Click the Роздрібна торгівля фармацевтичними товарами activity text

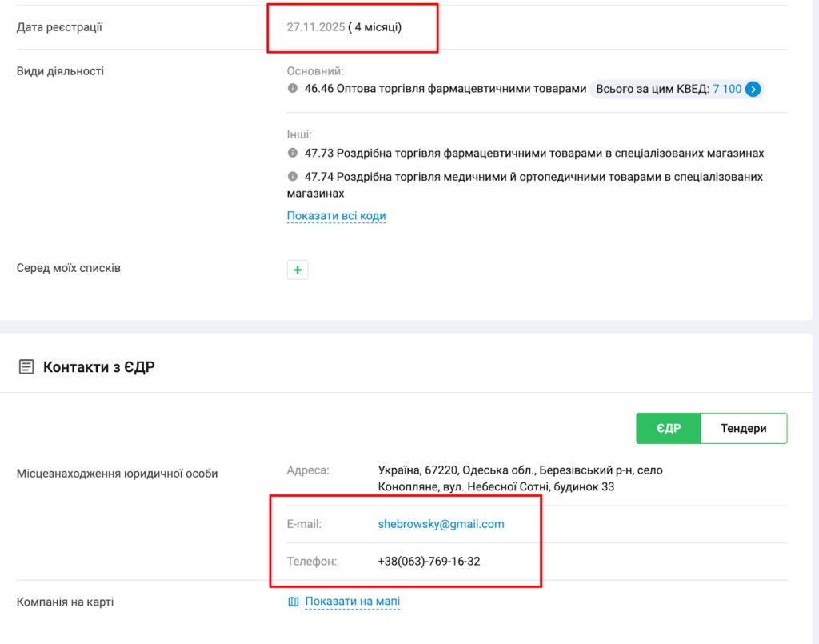[534, 153]
